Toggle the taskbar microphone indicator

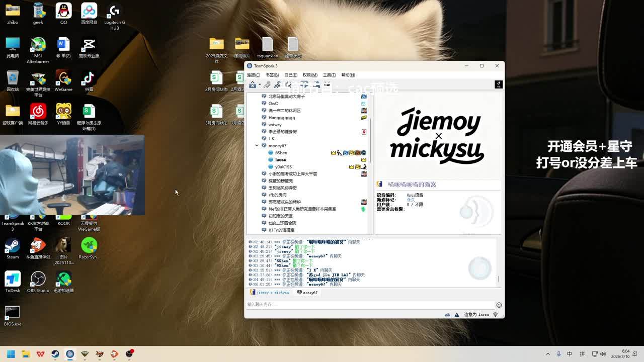pos(558,354)
